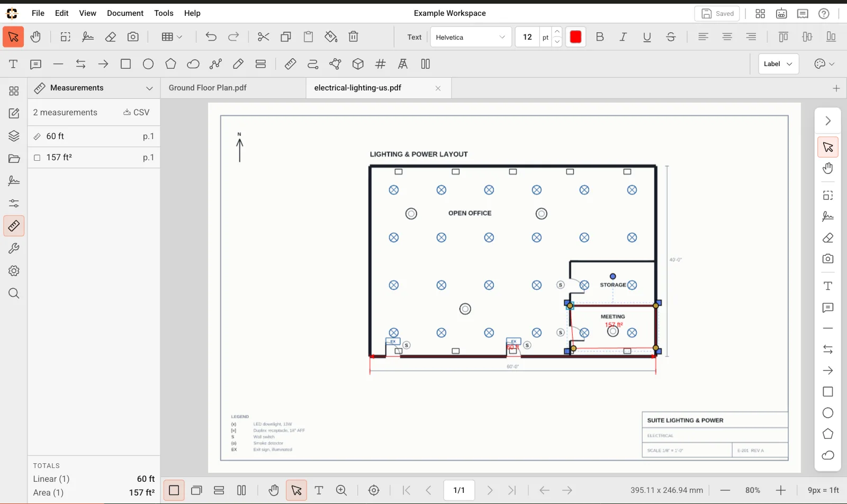Toggle underline text formatting
The width and height of the screenshot is (847, 504).
647,37
